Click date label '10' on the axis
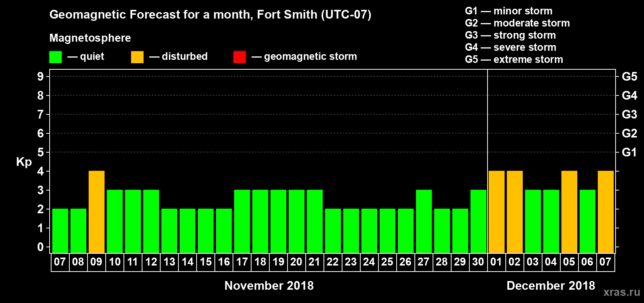The width and height of the screenshot is (644, 303). 115,262
